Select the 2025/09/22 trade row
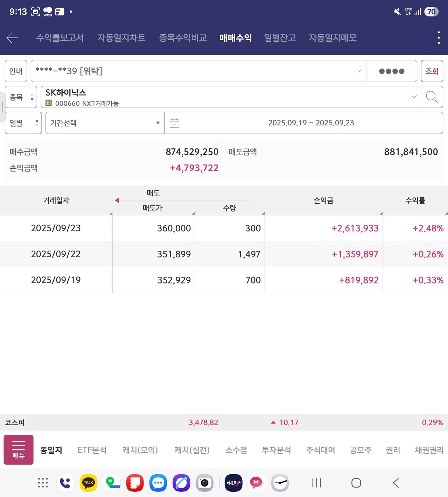The height and width of the screenshot is (497, 448). pos(224,254)
